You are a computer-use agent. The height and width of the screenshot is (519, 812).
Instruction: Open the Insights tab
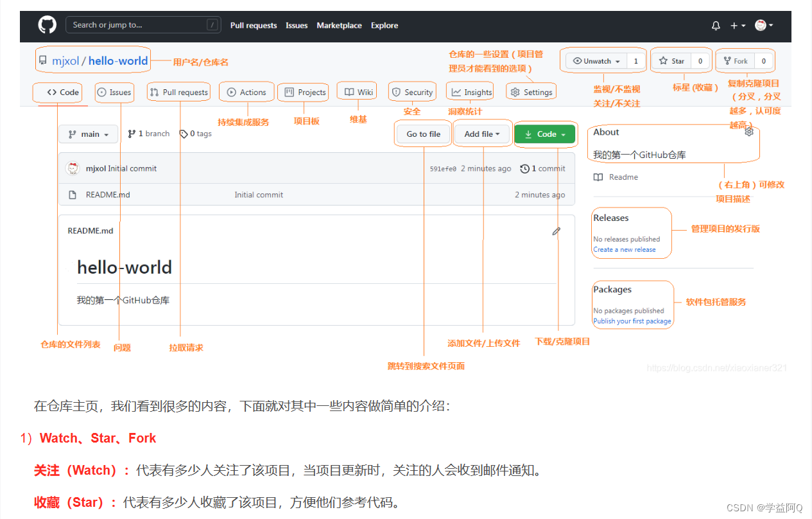[x=472, y=92]
